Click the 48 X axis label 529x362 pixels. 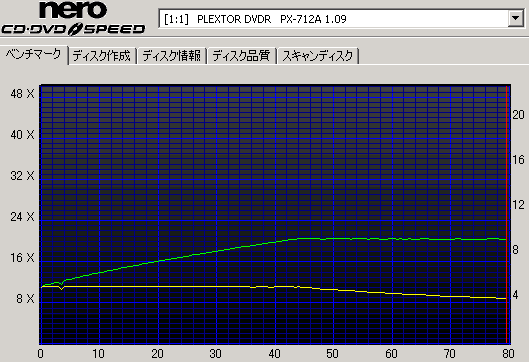[x=22, y=94]
